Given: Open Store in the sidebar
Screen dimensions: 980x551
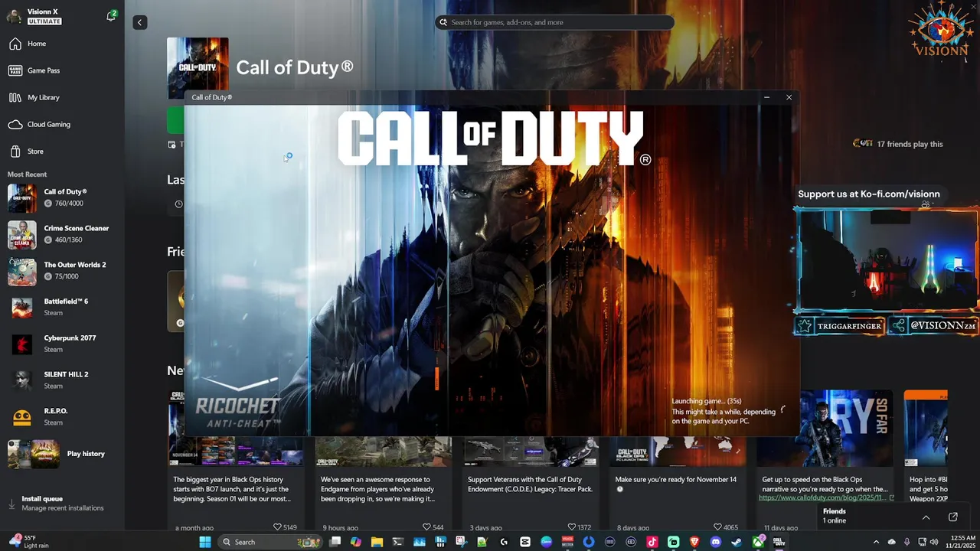Looking at the screenshot, I should pos(62,151).
